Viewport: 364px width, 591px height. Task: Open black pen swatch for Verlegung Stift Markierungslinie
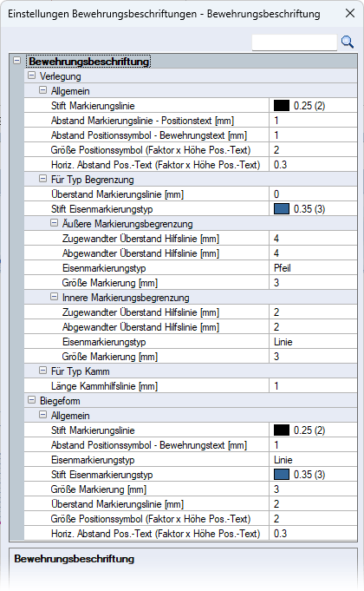[x=282, y=106]
